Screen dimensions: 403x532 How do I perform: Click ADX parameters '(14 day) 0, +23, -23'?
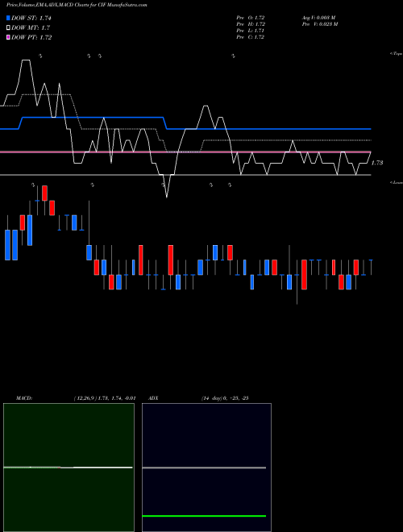(225, 398)
